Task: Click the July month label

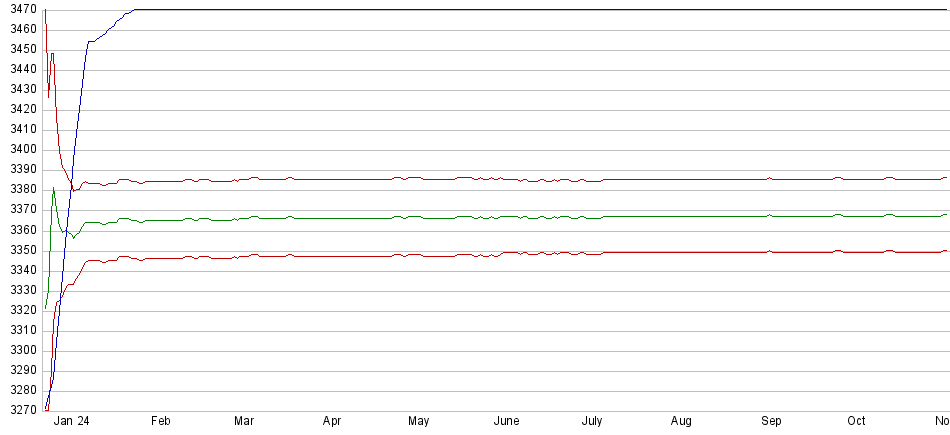Action: tap(592, 422)
